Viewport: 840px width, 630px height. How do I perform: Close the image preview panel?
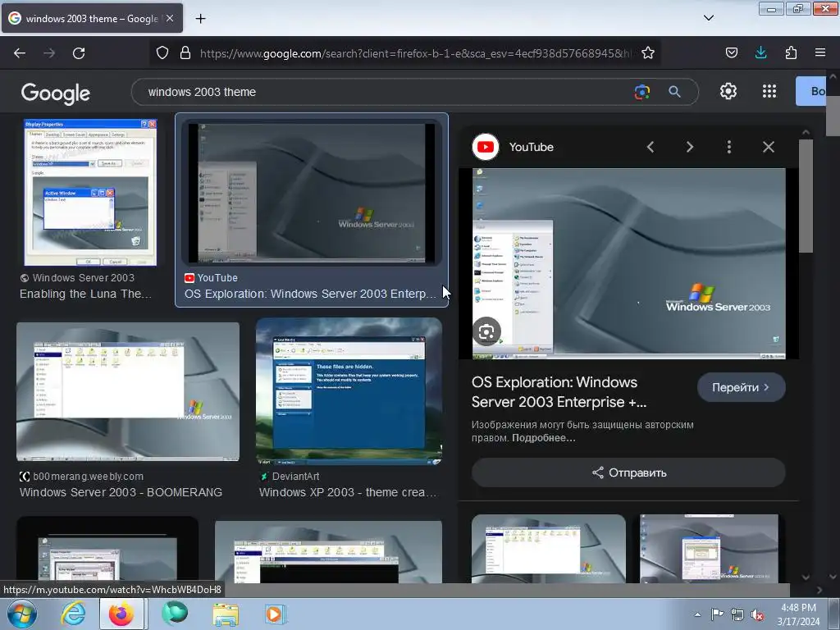(x=768, y=148)
